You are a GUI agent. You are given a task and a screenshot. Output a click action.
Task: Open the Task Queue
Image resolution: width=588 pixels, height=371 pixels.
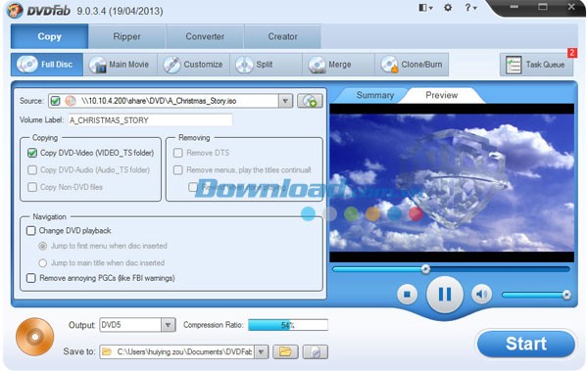point(536,65)
